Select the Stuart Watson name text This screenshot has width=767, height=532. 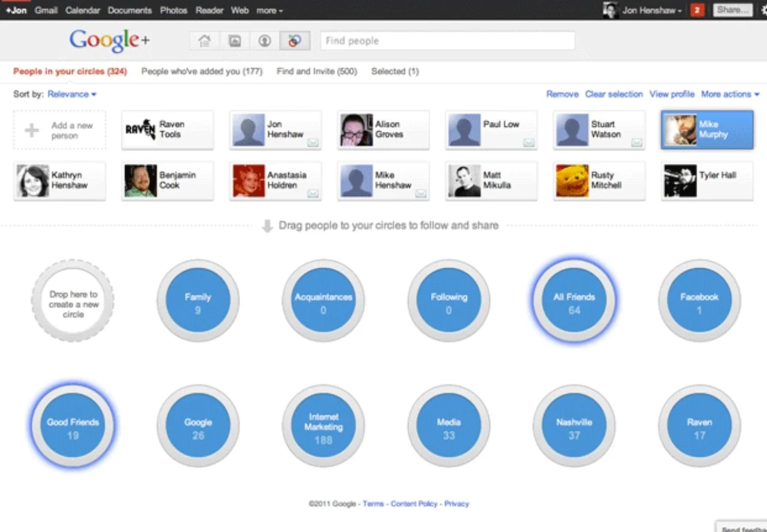[606, 129]
